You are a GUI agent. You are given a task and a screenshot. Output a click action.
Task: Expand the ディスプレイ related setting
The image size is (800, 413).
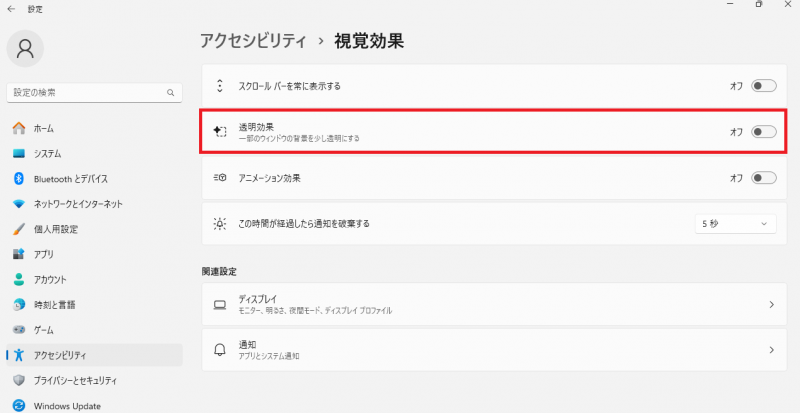pos(771,304)
